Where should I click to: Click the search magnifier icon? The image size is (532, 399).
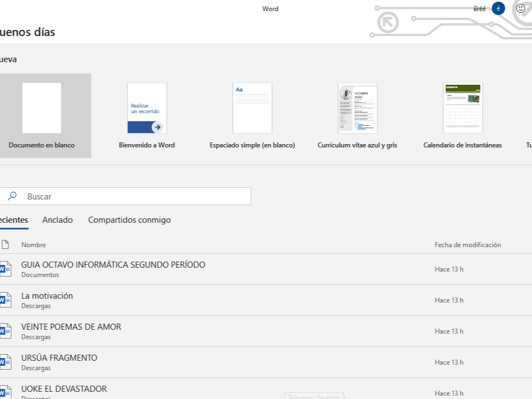(x=12, y=196)
